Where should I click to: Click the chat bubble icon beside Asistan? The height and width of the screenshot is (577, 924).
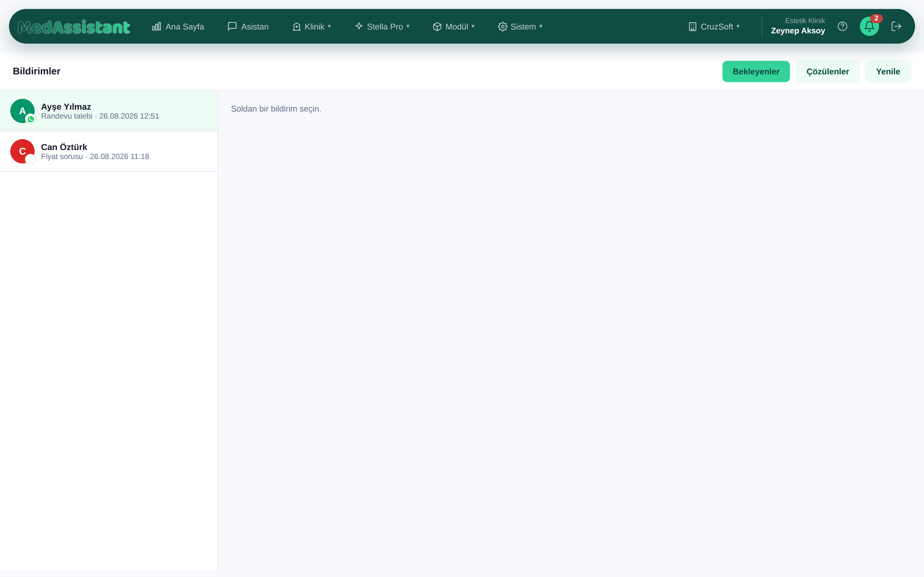[232, 26]
